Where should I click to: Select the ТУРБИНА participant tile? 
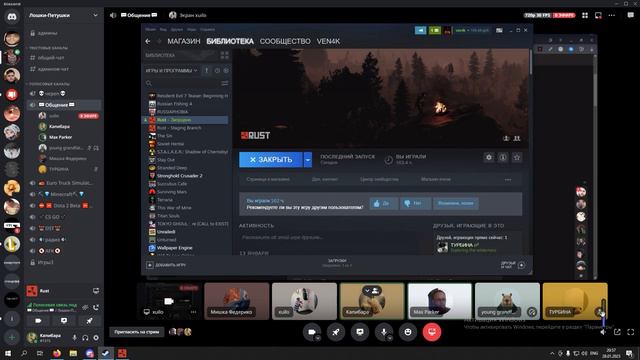pyautogui.click(x=575, y=301)
